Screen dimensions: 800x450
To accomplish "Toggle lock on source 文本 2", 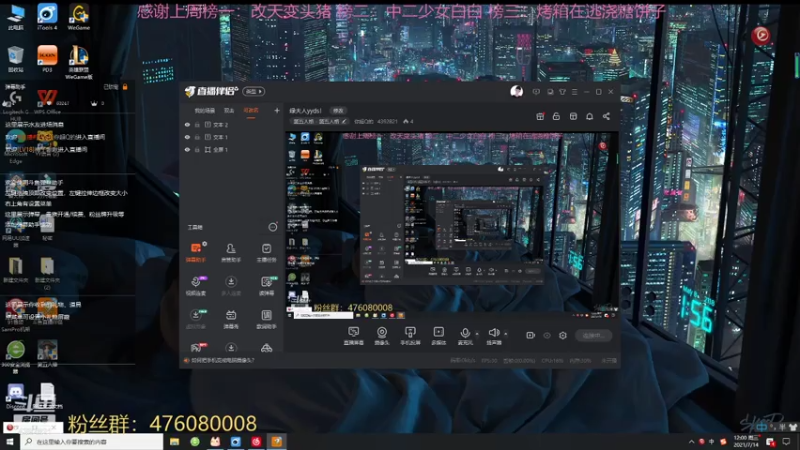I will 197,124.
